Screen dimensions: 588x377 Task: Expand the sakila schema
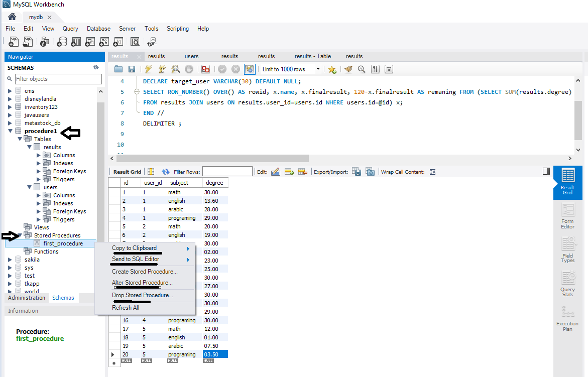tap(11, 260)
